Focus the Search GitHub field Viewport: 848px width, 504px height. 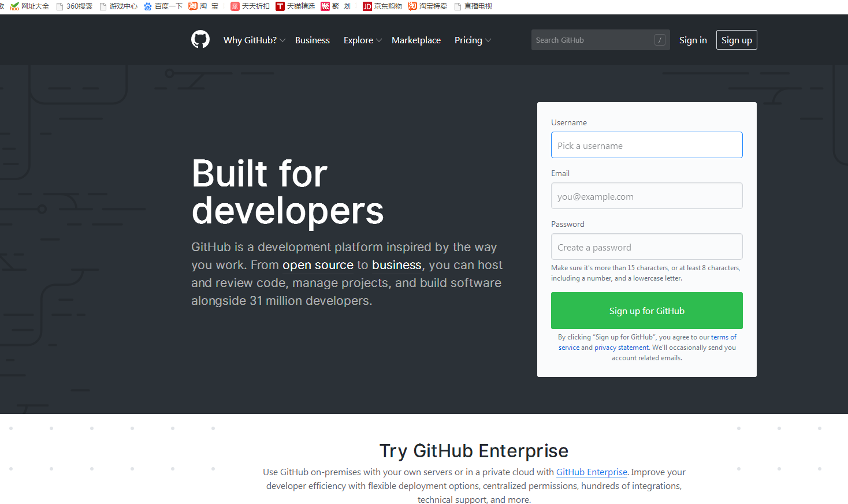click(x=592, y=40)
